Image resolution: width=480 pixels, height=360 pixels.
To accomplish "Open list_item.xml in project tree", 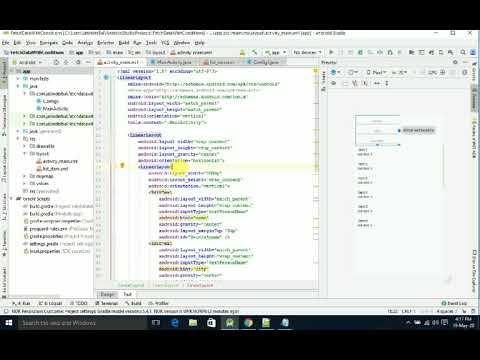I will [52, 169].
